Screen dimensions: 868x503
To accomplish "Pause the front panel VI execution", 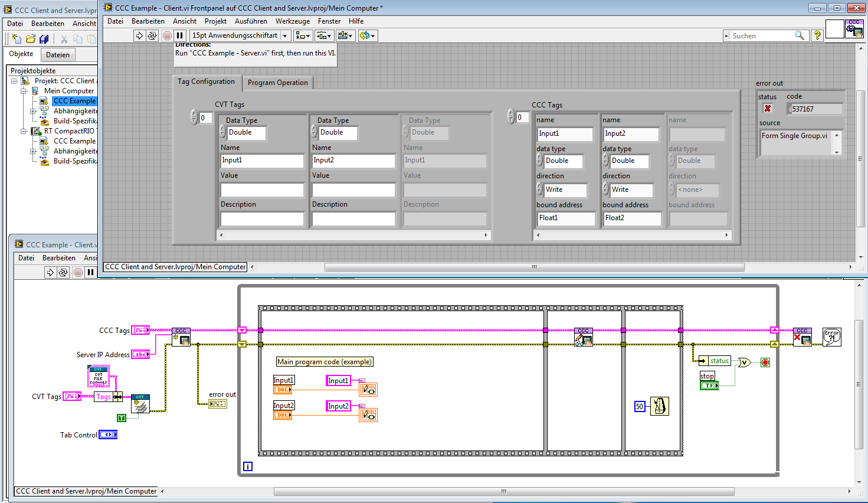I will [180, 35].
